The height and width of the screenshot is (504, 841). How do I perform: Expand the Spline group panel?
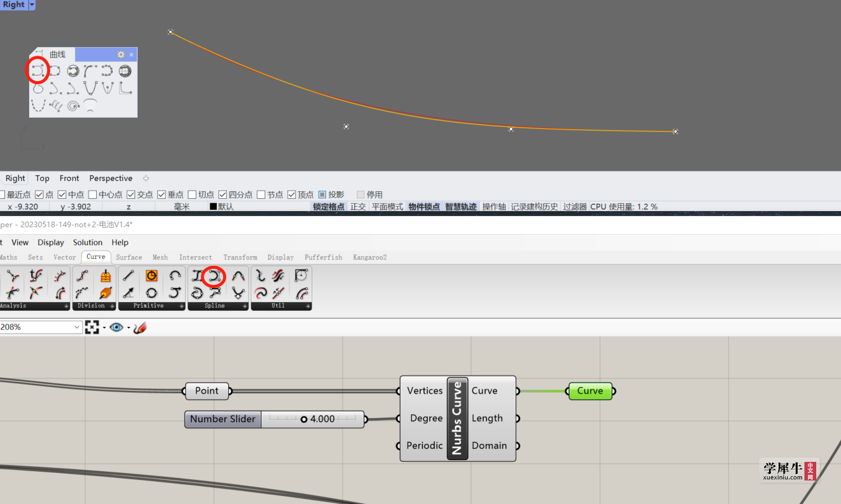[245, 306]
